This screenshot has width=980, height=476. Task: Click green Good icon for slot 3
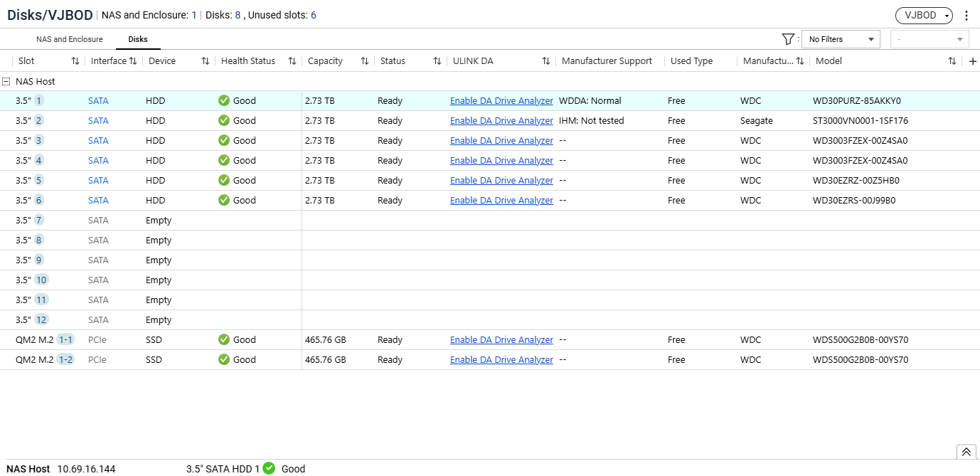[224, 140]
